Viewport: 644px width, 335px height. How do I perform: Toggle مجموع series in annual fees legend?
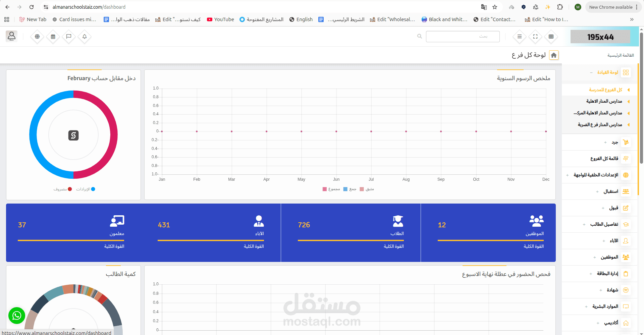click(x=331, y=189)
